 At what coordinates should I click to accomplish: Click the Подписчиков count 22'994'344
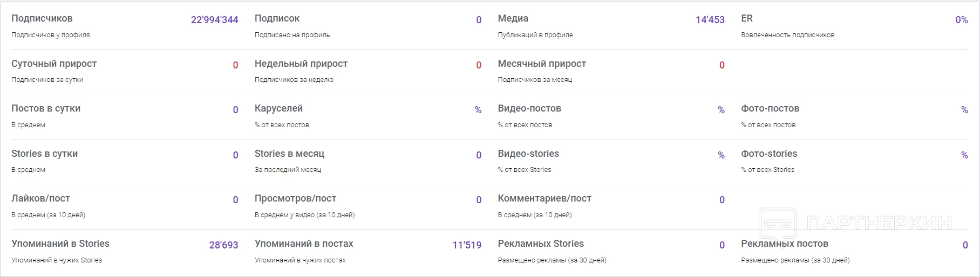click(214, 20)
